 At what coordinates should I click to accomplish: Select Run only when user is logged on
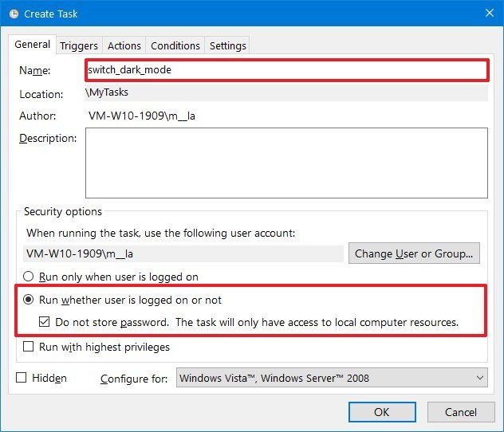pos(30,277)
